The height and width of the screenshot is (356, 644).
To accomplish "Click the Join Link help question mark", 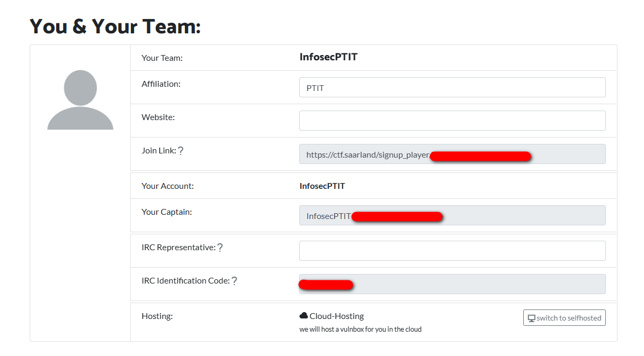I will [x=181, y=151].
